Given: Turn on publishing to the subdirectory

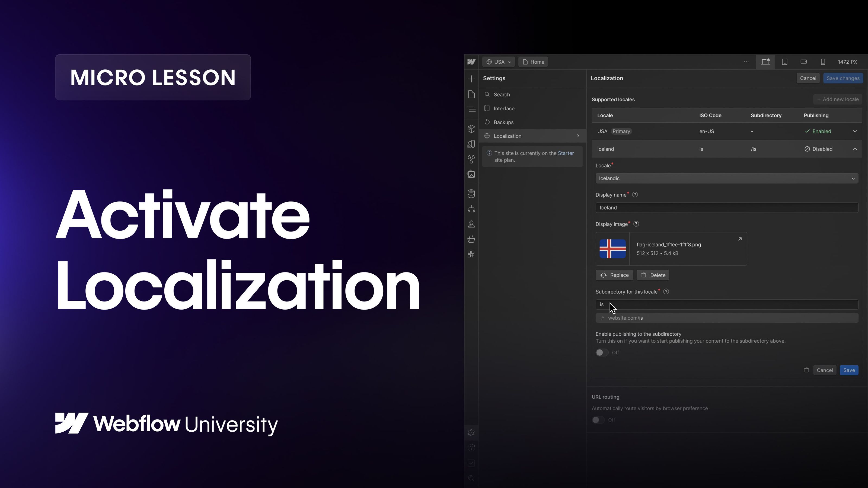Looking at the screenshot, I should coord(602,352).
